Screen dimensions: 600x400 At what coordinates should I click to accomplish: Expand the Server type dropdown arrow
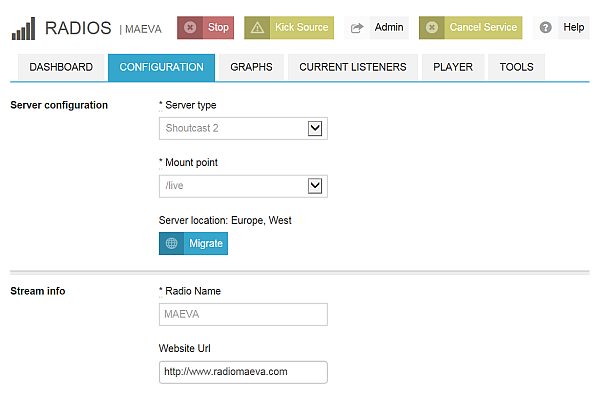315,128
